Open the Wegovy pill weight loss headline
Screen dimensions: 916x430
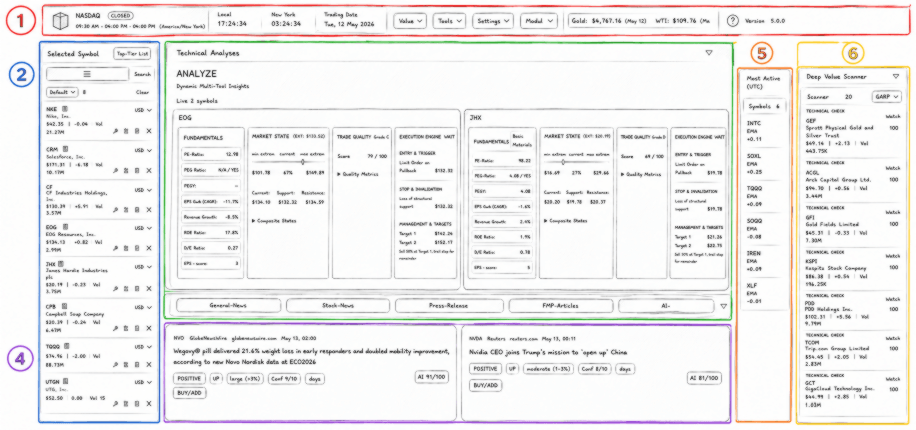pos(311,356)
